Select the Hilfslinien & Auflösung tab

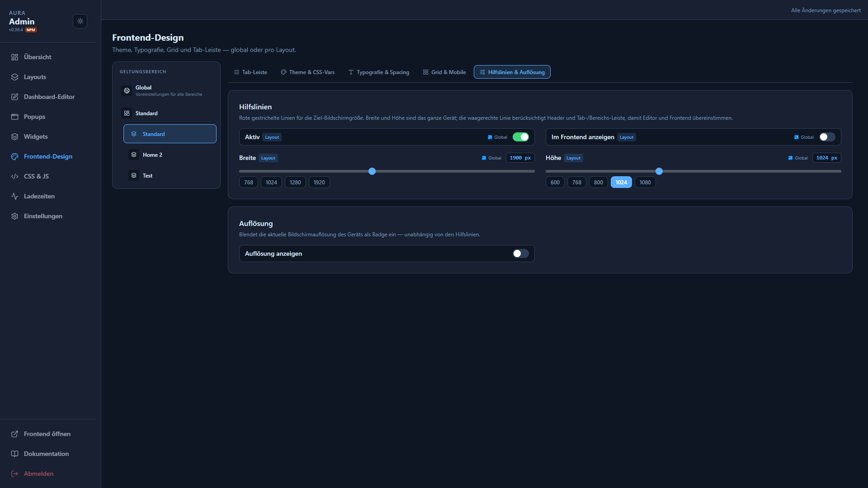coord(512,72)
